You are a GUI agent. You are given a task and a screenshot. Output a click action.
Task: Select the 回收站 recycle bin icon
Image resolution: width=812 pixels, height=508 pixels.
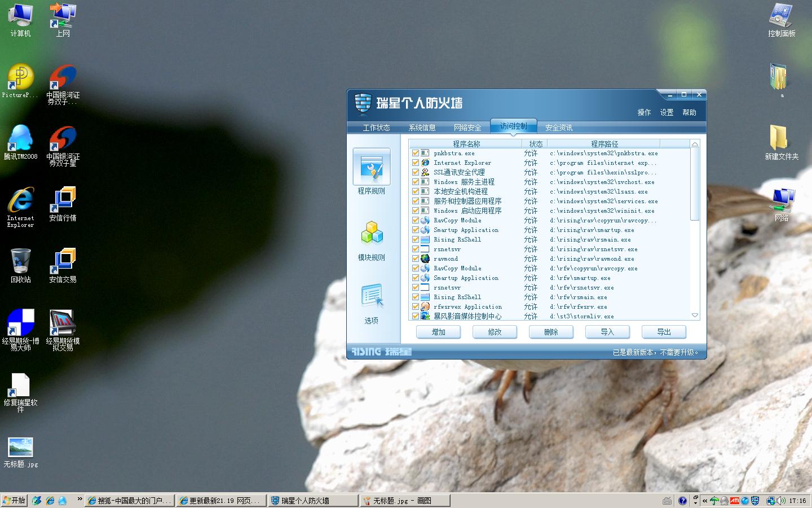tap(21, 265)
